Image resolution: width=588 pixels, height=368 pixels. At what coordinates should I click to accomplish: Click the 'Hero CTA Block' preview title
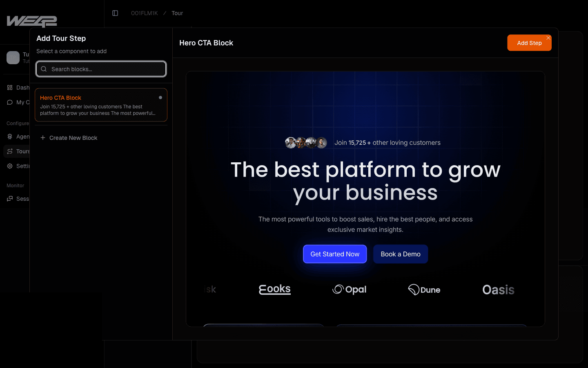pyautogui.click(x=206, y=43)
